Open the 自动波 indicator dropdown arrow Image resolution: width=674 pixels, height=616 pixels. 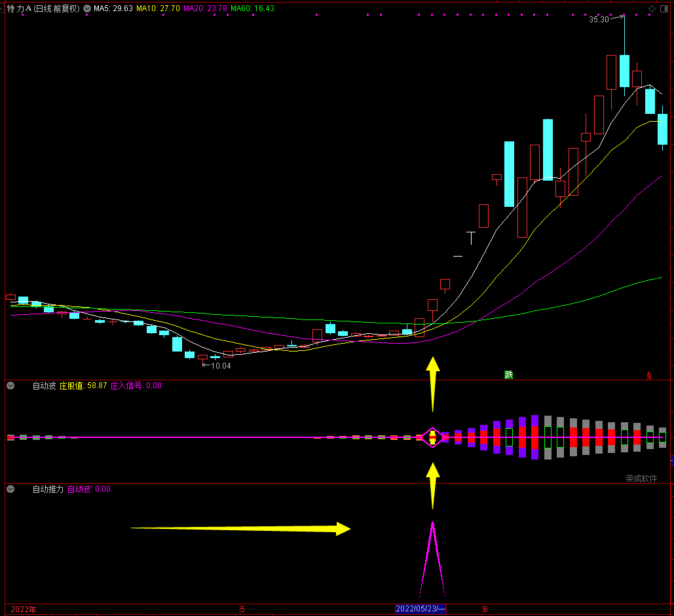click(10, 386)
